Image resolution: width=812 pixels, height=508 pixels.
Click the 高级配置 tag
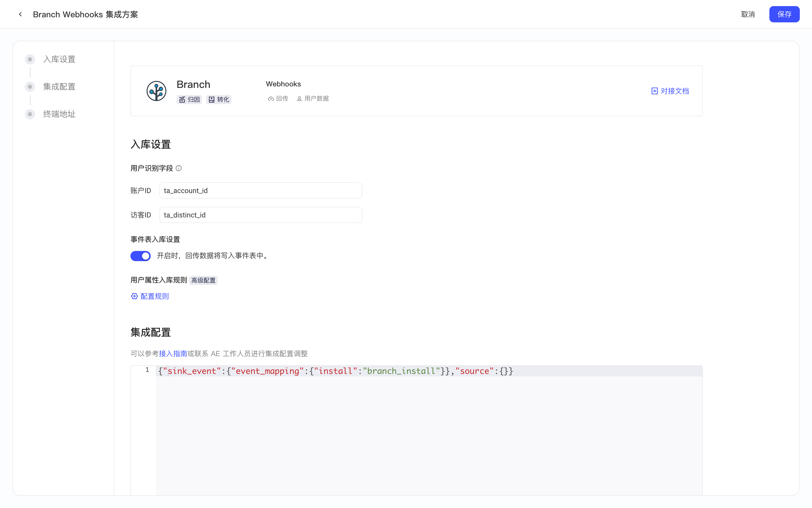click(x=203, y=280)
